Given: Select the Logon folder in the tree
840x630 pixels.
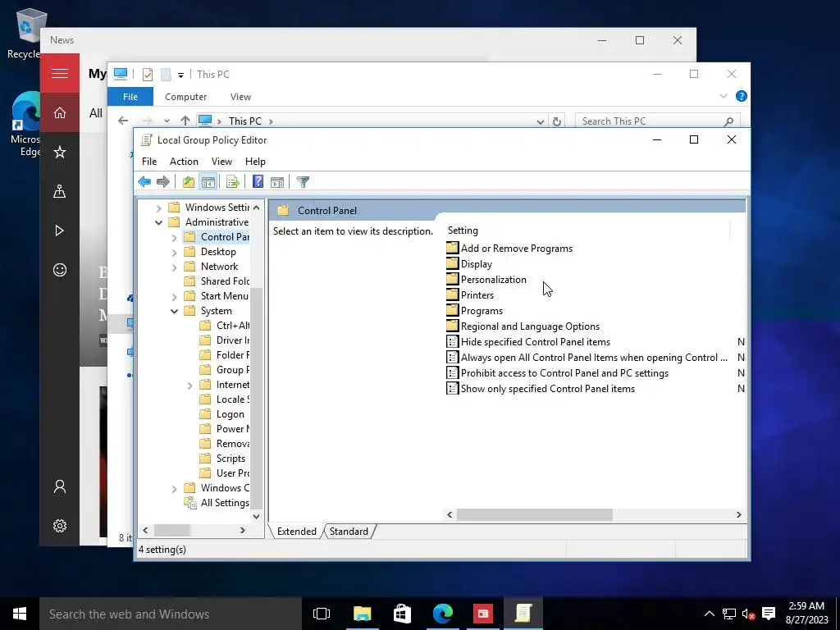Looking at the screenshot, I should 230,414.
